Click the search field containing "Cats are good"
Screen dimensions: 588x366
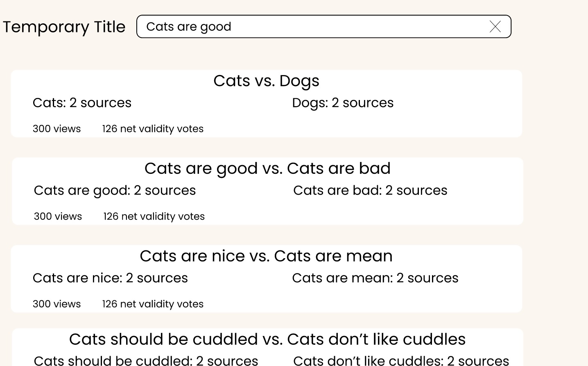click(323, 27)
